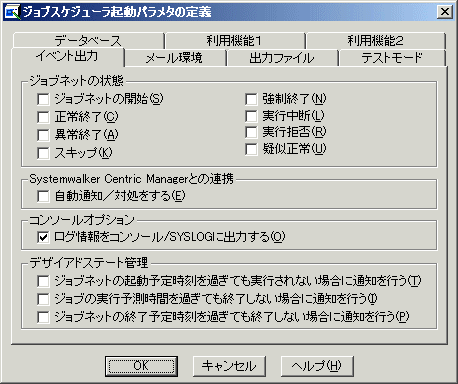Screen dimensions: 458x384
Task: Open the 利用機能2 tab
Action: 376,41
